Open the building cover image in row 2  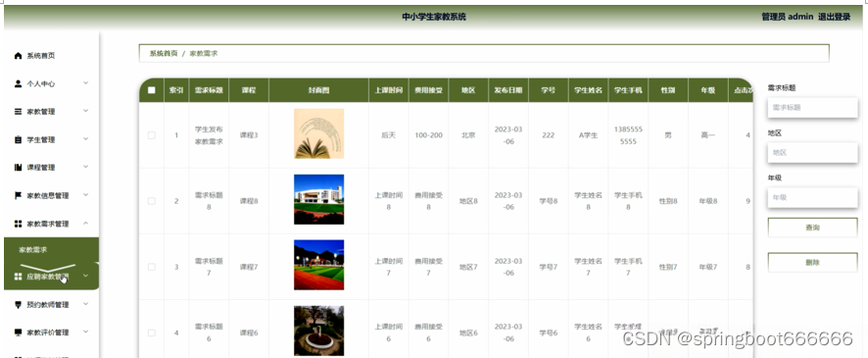coord(318,199)
